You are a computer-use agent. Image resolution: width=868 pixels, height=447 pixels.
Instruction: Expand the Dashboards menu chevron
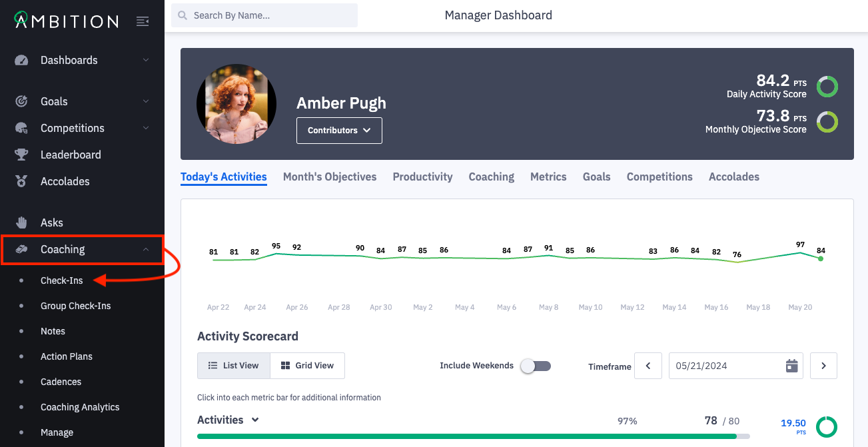[146, 60]
